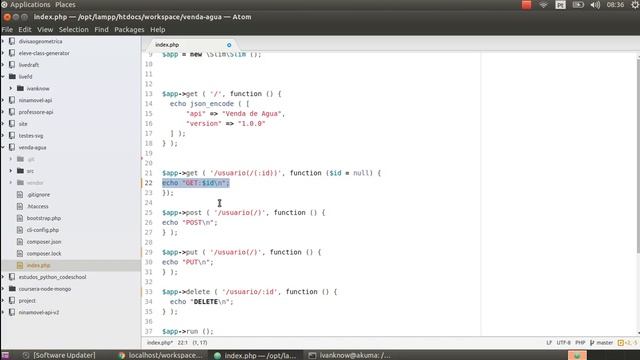Switch to ivanknow@akuma terminal taskbar item

point(349,356)
